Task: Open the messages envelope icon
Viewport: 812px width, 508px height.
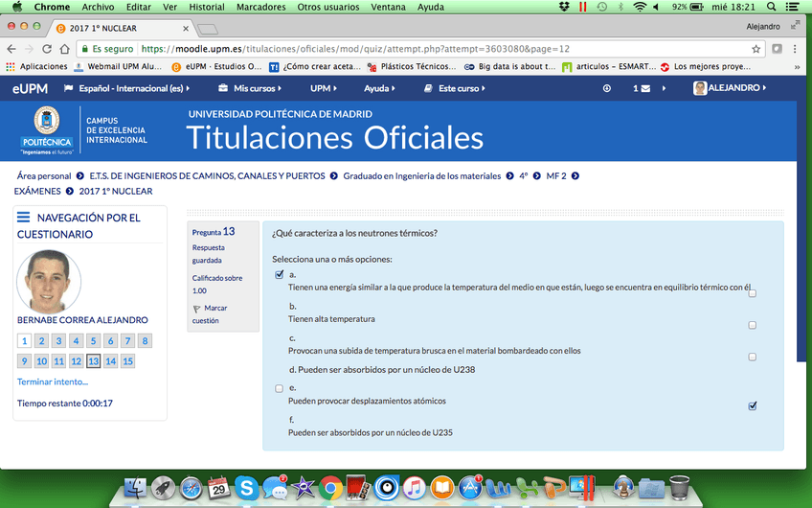Action: (645, 88)
